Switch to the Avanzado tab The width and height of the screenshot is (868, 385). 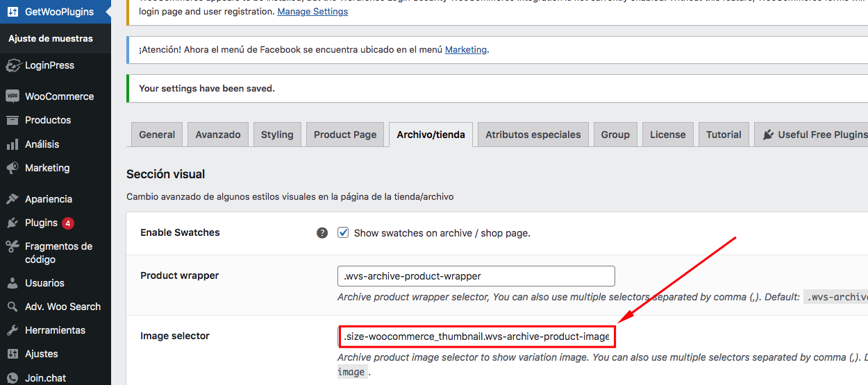coord(218,135)
